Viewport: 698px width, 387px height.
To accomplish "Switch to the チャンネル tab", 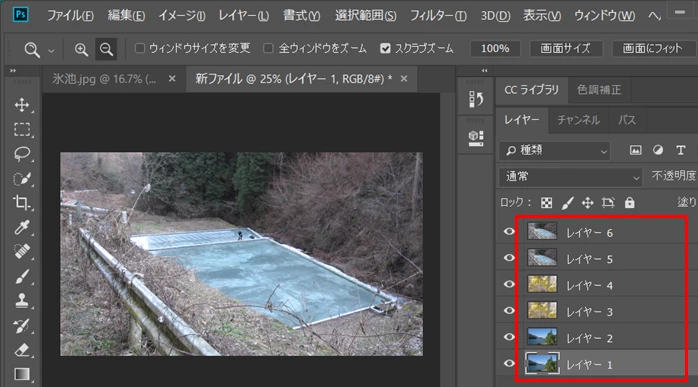I will [x=578, y=120].
